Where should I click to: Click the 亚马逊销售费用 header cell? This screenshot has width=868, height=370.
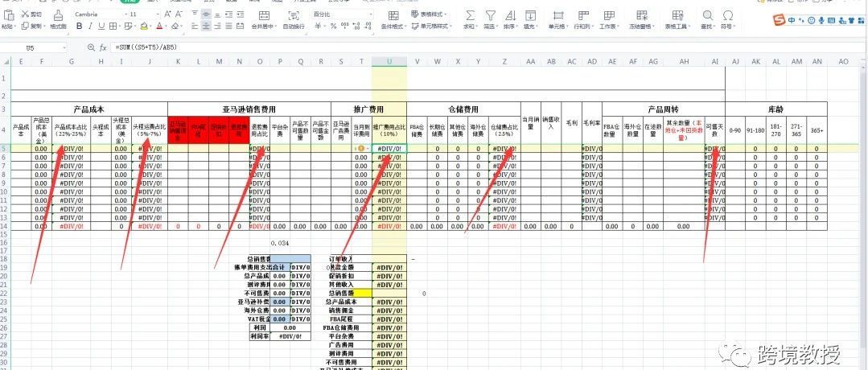click(x=249, y=109)
